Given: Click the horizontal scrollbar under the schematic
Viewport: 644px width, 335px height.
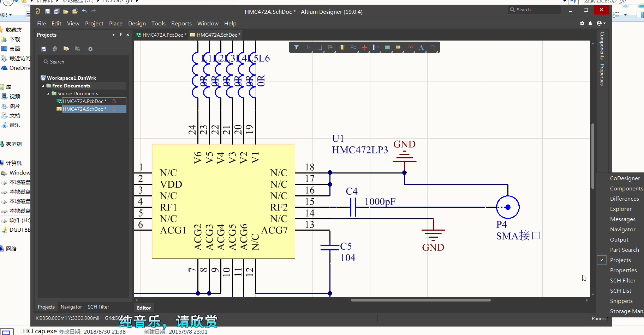Looking at the screenshot, I should (x=421, y=300).
